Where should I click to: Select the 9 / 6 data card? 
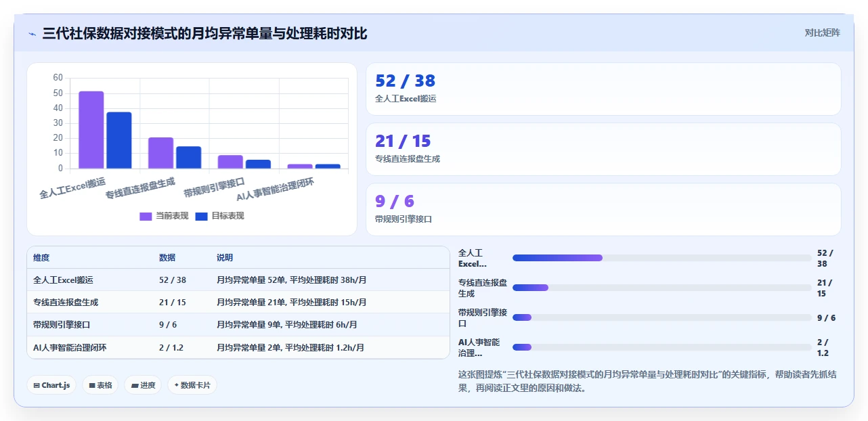pyautogui.click(x=603, y=210)
